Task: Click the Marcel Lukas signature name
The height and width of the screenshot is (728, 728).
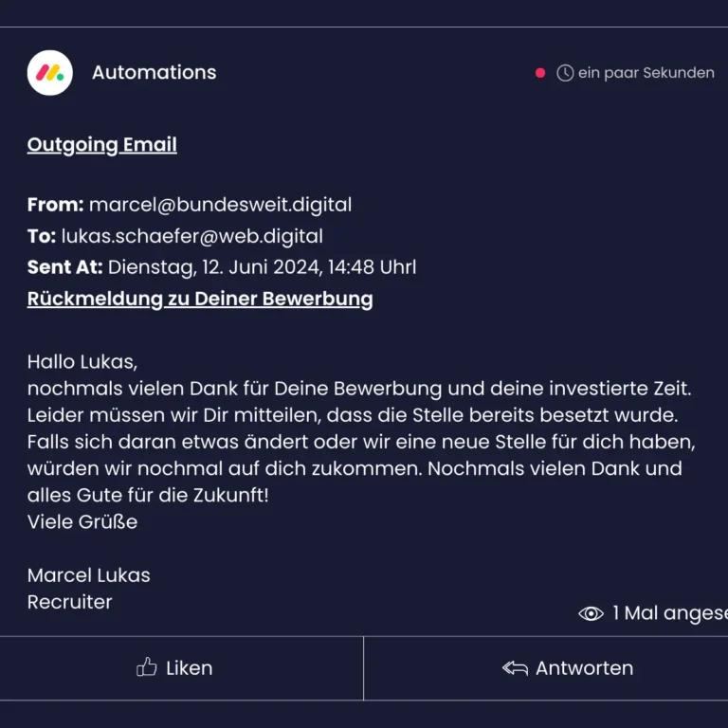Action: coord(89,575)
